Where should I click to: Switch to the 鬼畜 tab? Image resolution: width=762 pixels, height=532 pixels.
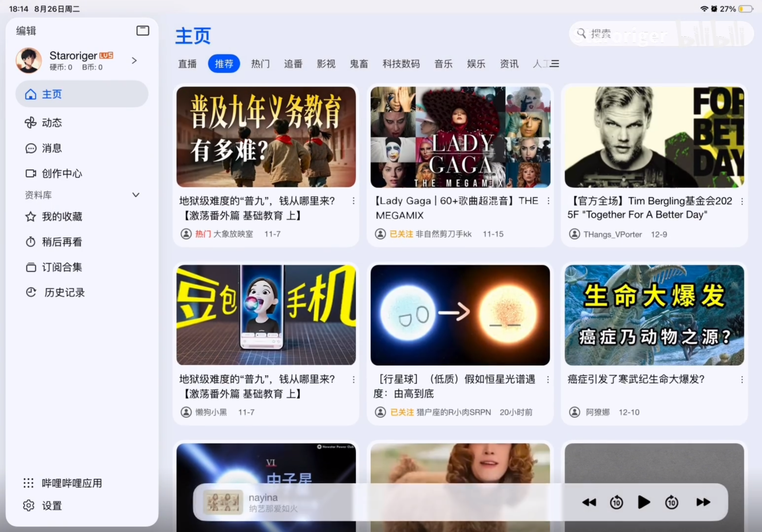[x=359, y=64]
